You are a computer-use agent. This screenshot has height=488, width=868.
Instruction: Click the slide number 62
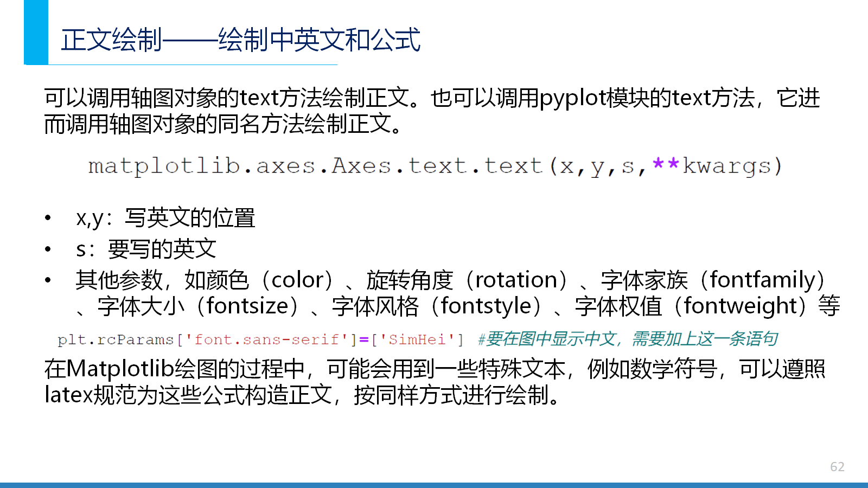point(837,467)
